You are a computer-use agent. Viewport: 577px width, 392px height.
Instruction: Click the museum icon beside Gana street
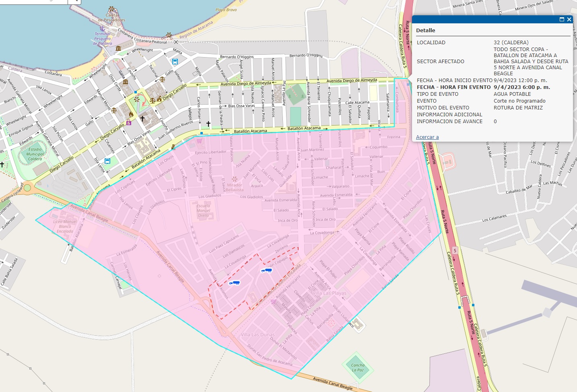(126, 82)
